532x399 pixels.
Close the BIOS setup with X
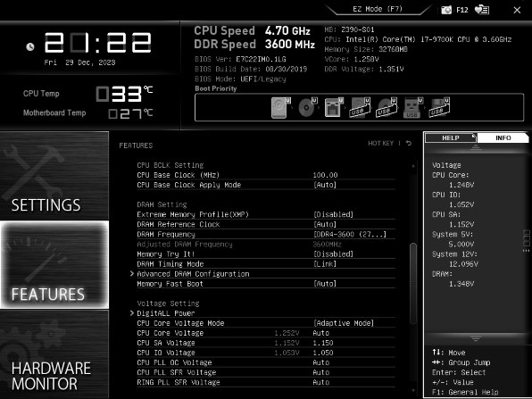click(x=517, y=10)
